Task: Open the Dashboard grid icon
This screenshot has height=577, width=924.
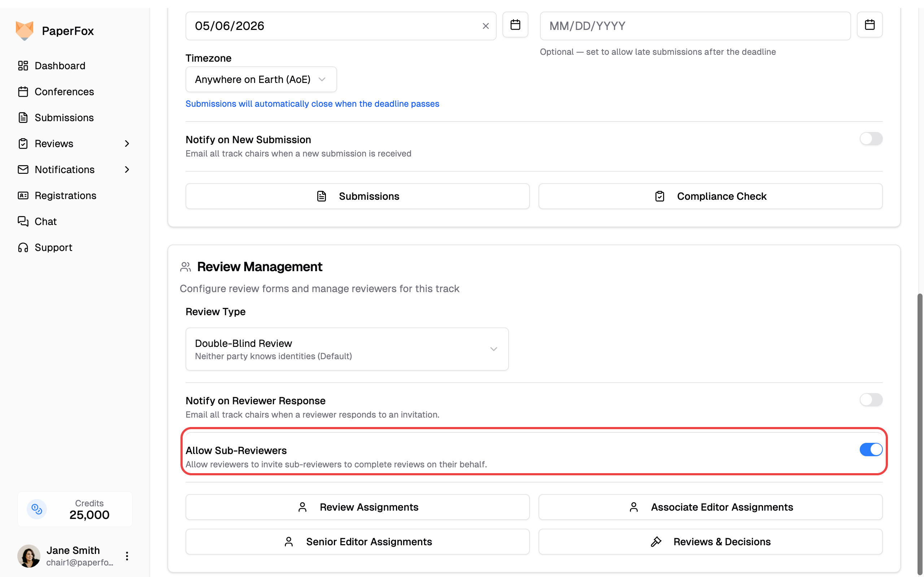Action: pos(23,66)
